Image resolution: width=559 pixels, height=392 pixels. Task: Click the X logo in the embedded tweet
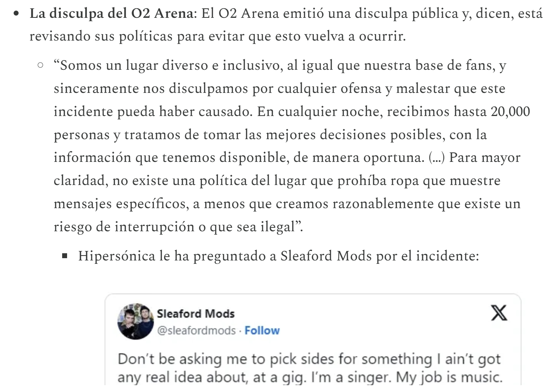[x=499, y=313]
